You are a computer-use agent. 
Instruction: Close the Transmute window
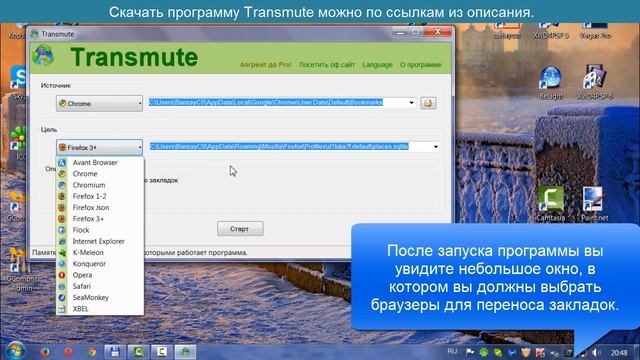pyautogui.click(x=438, y=32)
